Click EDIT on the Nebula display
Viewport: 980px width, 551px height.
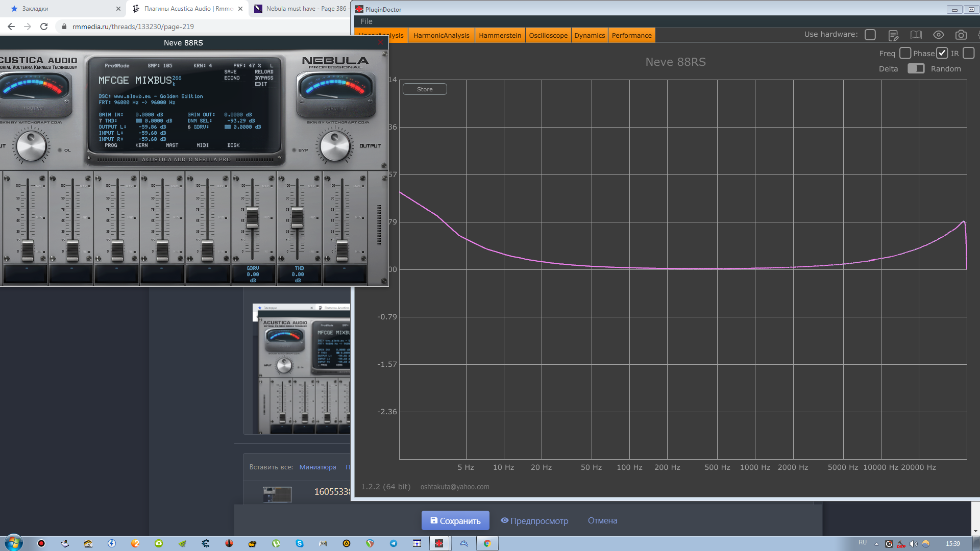coord(261,84)
